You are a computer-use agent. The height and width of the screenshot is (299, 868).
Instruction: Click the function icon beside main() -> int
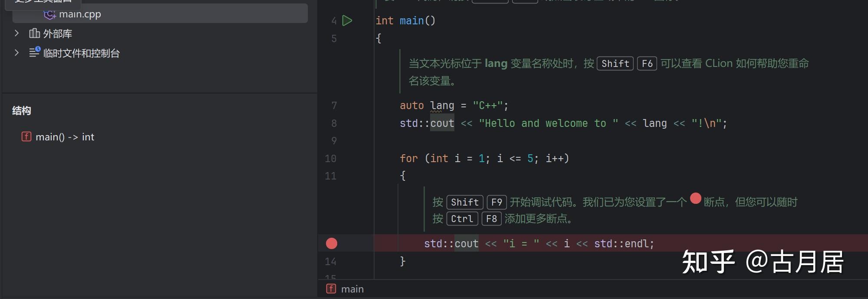(x=26, y=136)
